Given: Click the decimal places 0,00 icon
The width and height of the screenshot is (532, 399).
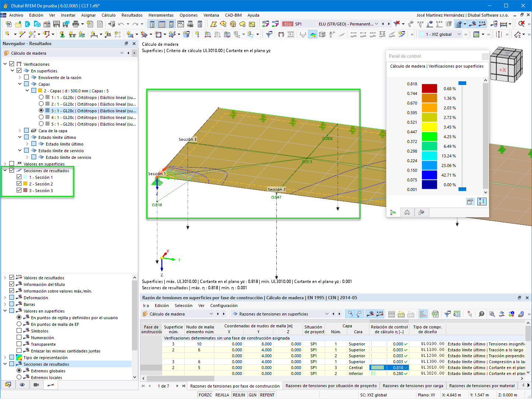Looking at the screenshot, I should click(457, 314).
